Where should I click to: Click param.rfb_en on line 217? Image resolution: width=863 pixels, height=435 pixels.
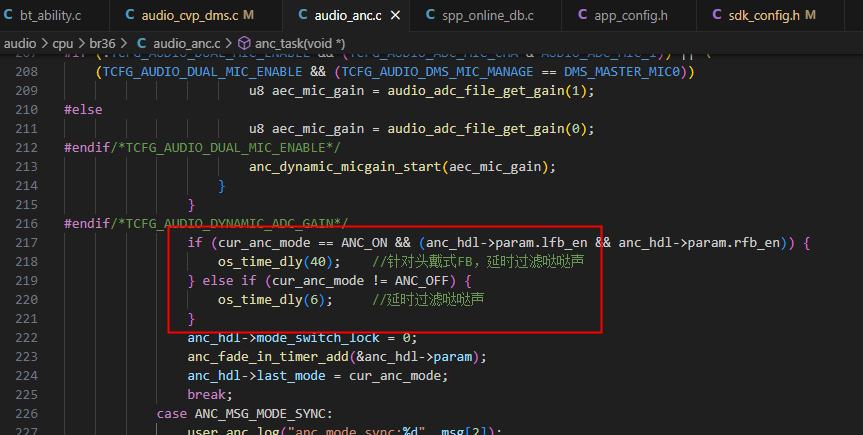[x=734, y=243]
